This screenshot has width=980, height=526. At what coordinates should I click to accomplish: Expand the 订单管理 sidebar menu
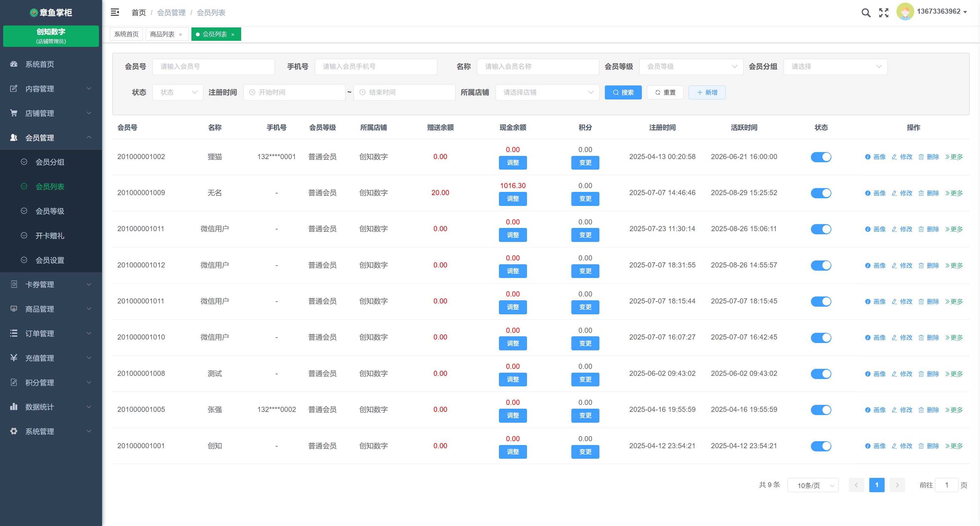coord(51,333)
